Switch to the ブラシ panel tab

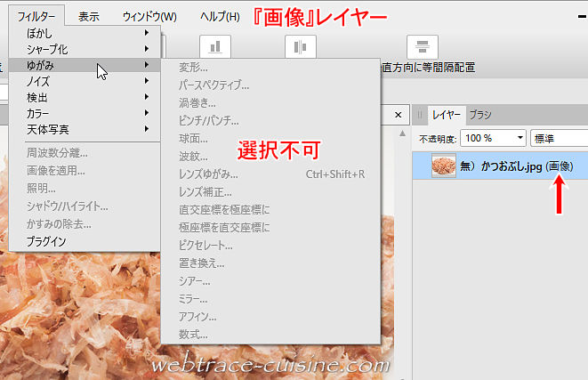click(x=480, y=114)
